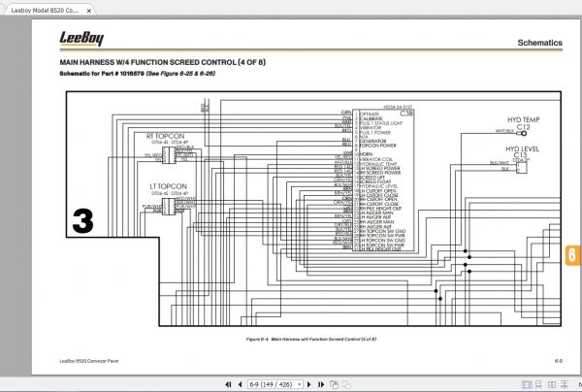Jump to the last page
Image resolution: width=582 pixels, height=392 pixels.
(321, 384)
